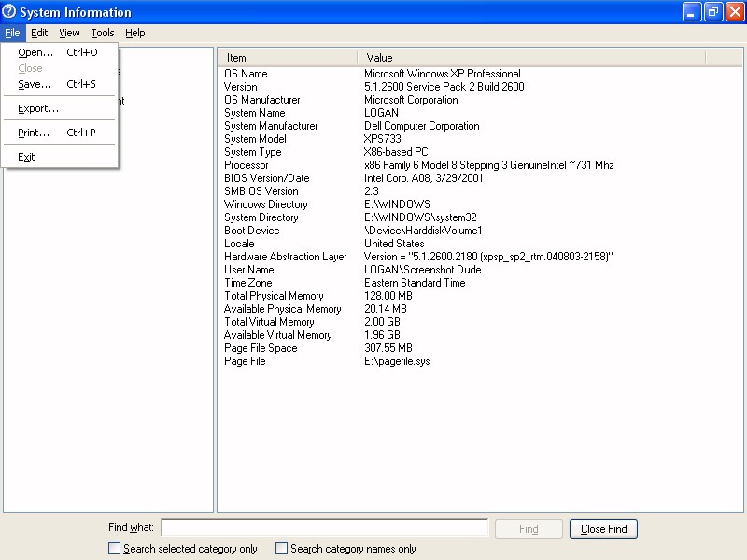This screenshot has width=747, height=560.
Task: Click the value United States
Action: tap(394, 244)
